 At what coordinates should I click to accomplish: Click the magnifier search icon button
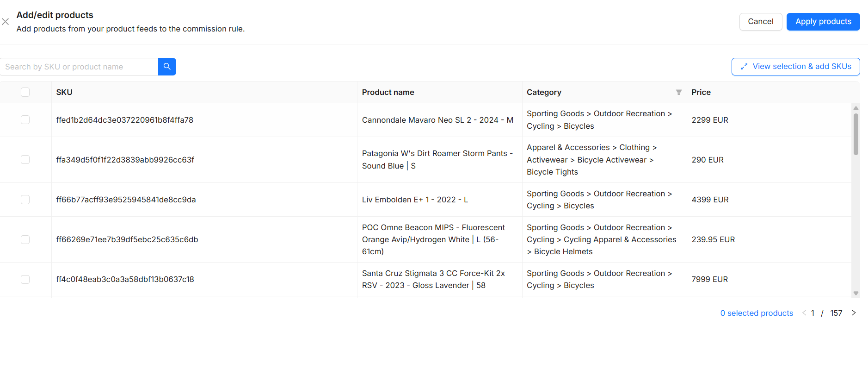click(167, 67)
